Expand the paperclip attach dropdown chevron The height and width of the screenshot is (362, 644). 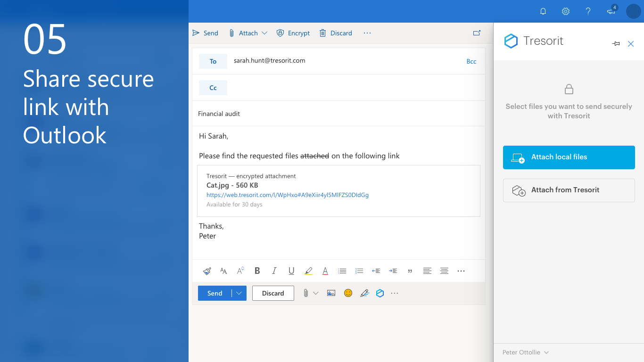click(316, 293)
